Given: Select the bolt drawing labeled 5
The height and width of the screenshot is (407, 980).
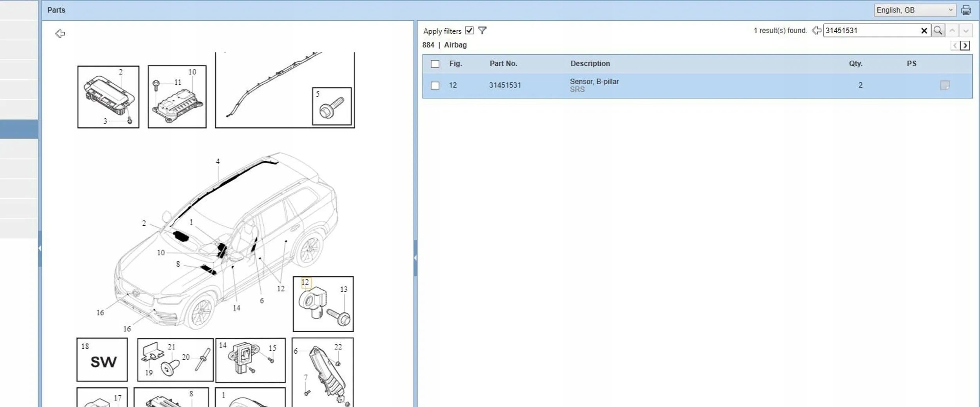Looking at the screenshot, I should 332,107.
